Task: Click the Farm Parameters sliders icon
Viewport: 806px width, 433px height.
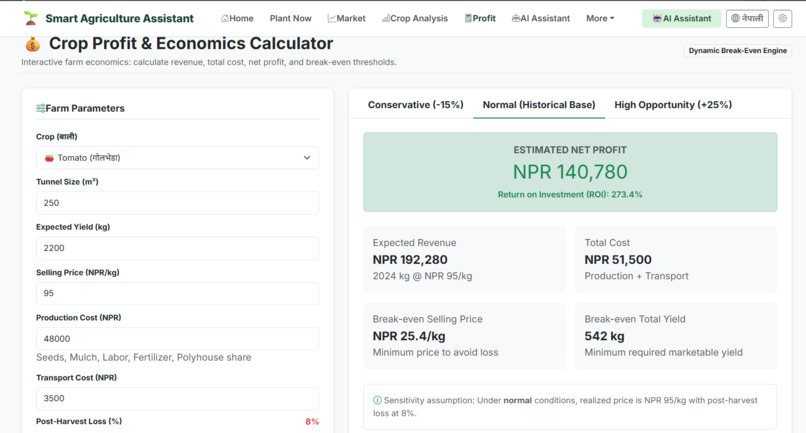Action: click(40, 108)
